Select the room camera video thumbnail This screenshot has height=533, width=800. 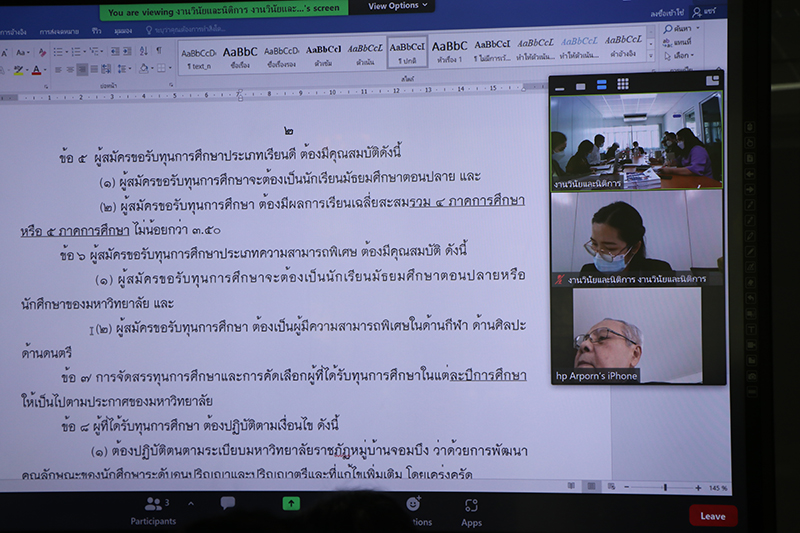click(636, 141)
